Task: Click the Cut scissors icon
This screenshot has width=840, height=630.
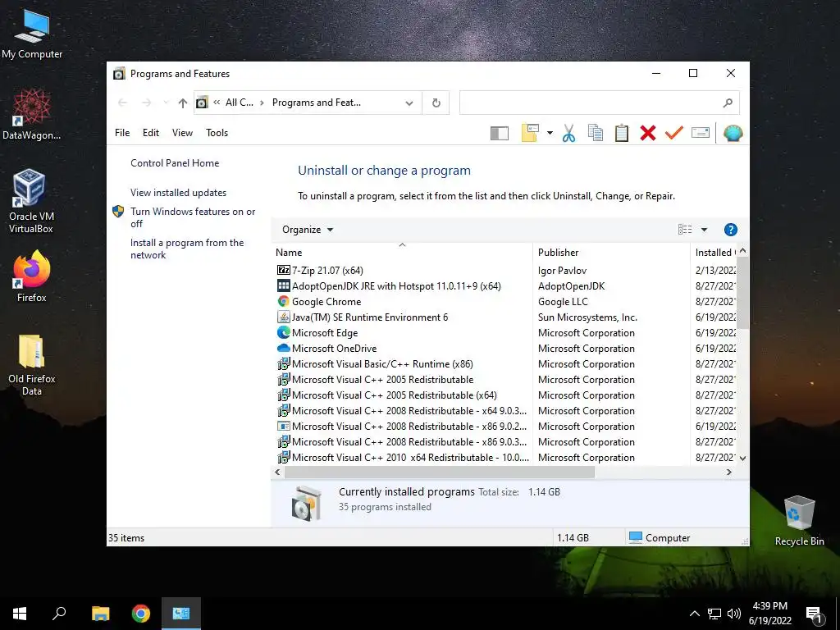Action: pyautogui.click(x=569, y=133)
